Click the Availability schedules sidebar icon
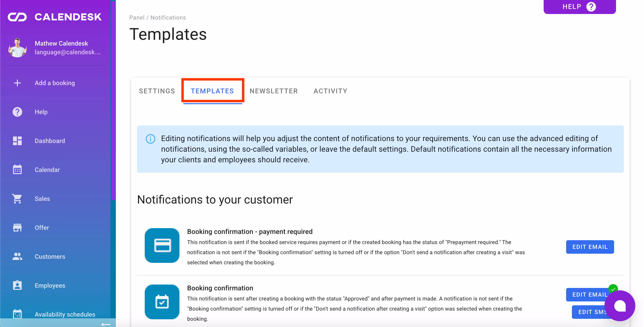The width and height of the screenshot is (644, 327). (17, 314)
